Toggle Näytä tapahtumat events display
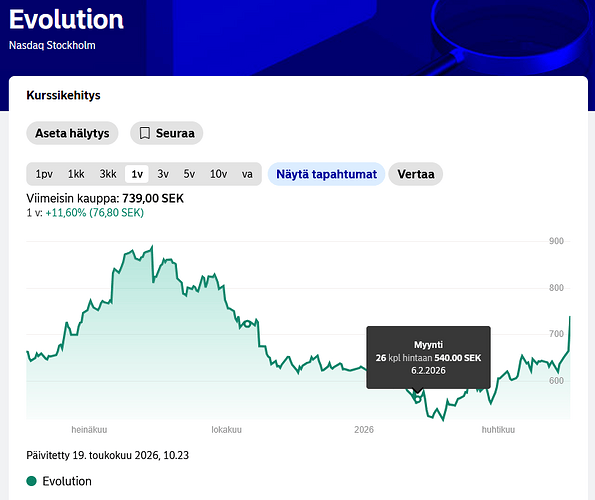The width and height of the screenshot is (595, 500). coord(326,174)
